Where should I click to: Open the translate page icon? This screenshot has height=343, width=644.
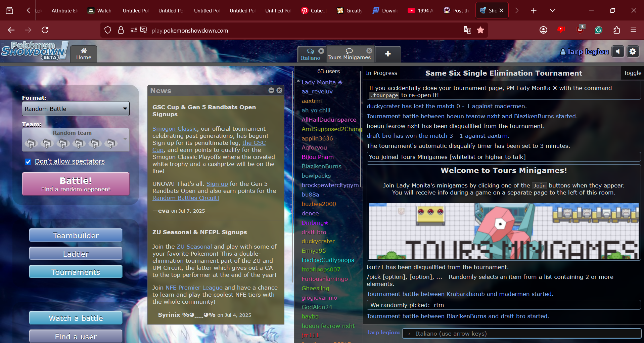click(467, 30)
